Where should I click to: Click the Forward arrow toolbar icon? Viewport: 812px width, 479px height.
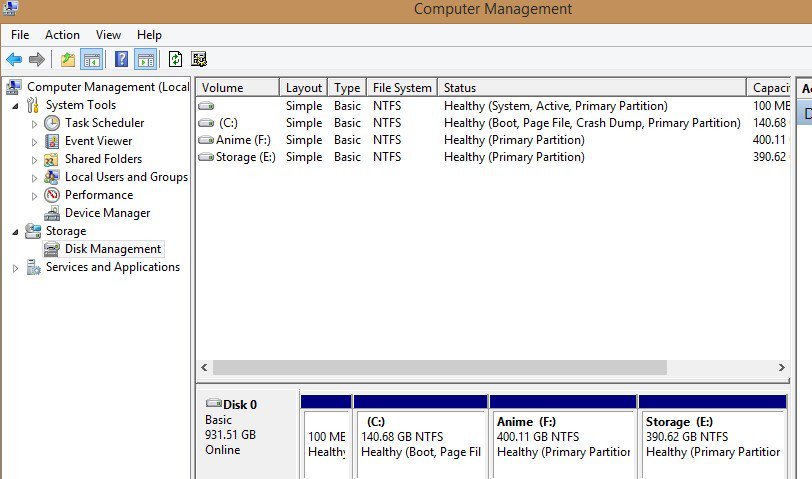[x=37, y=60]
